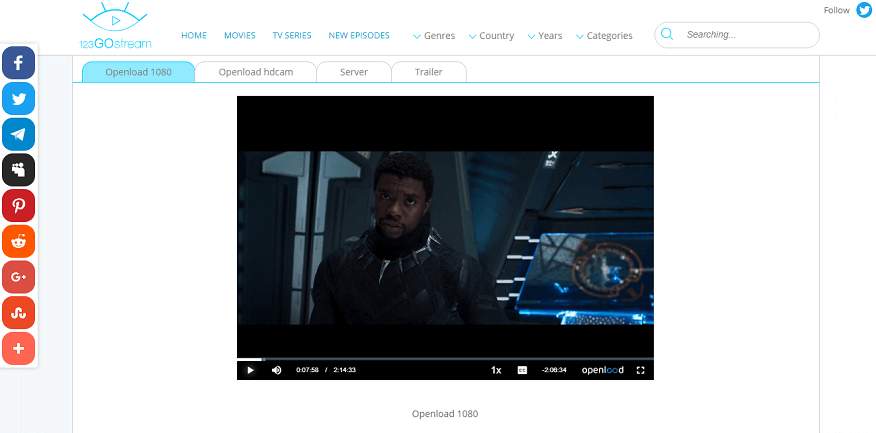Select the Openload 1080 tab
876x433 pixels.
[139, 72]
